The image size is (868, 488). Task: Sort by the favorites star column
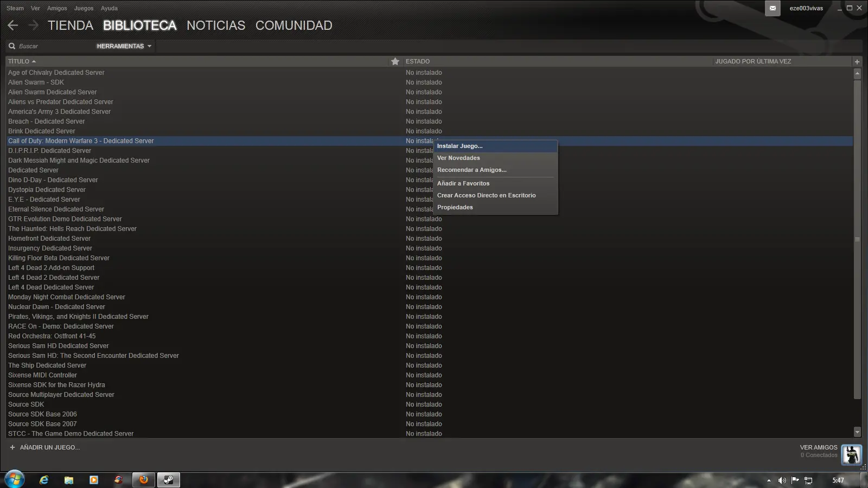(395, 61)
